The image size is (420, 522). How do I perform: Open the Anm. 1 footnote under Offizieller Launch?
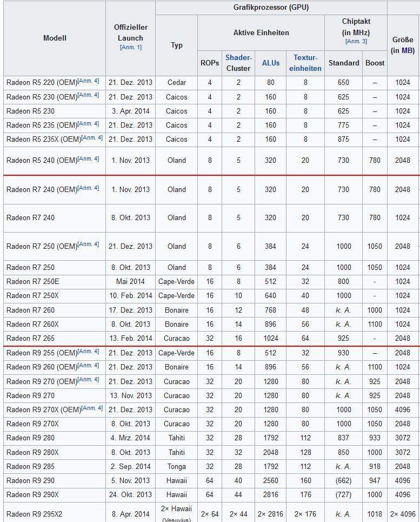[x=130, y=48]
